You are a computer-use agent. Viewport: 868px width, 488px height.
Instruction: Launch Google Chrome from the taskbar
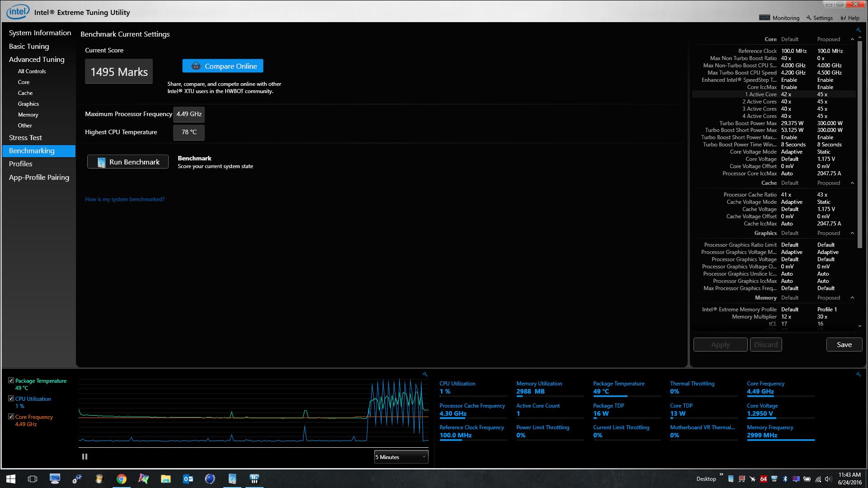point(121,479)
